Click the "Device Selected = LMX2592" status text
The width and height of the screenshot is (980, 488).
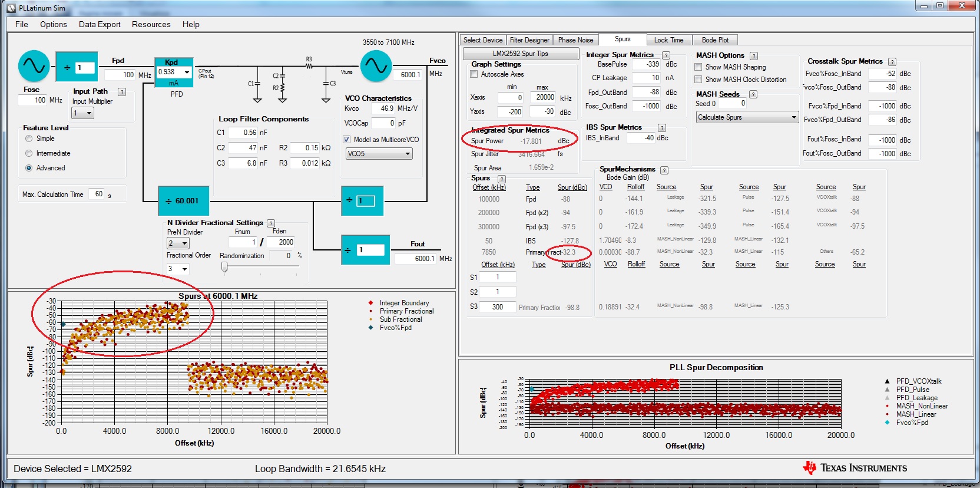tap(72, 469)
